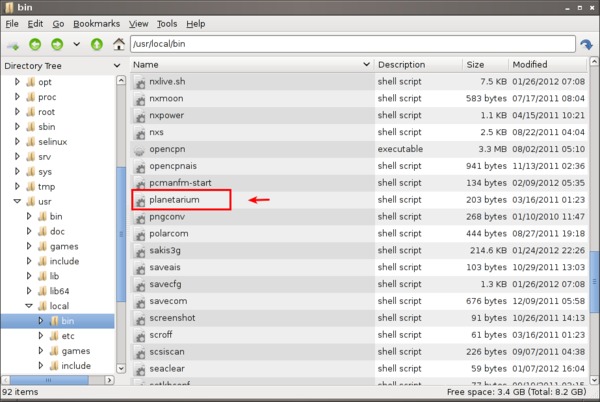Expand the sbin folder in tree

[17, 127]
